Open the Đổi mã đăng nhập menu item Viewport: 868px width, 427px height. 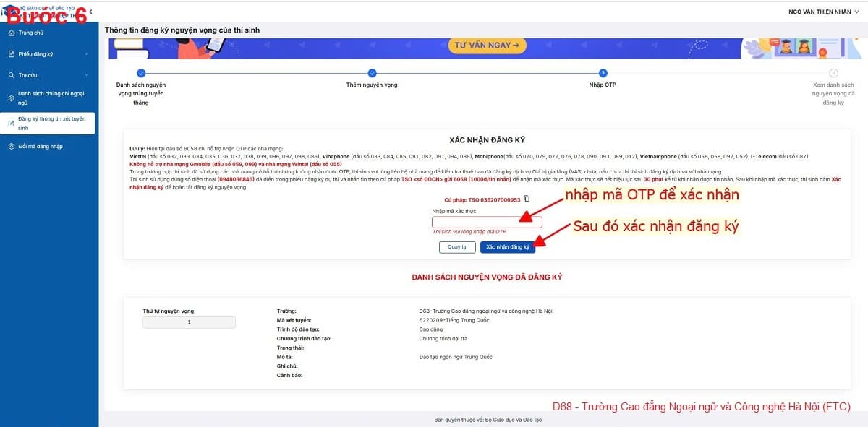(41, 147)
